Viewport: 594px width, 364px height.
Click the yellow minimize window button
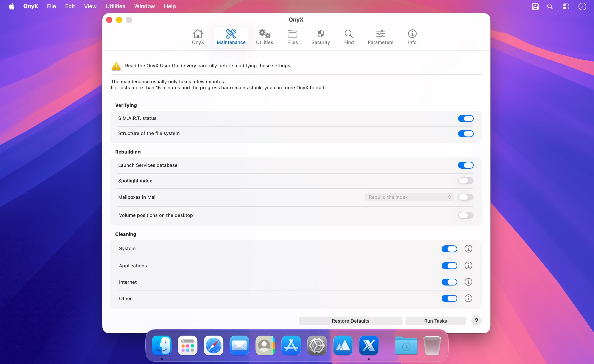119,20
